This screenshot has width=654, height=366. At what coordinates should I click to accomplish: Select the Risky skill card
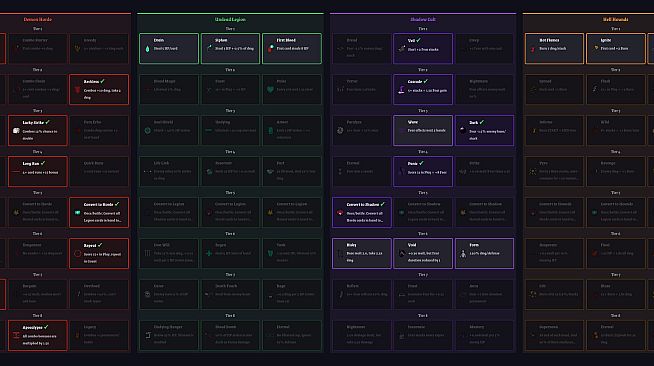pos(362,253)
